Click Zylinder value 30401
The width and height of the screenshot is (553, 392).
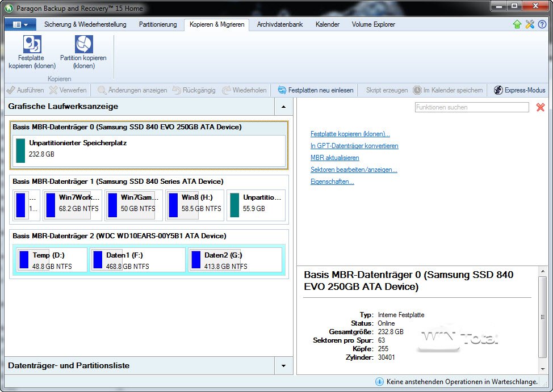click(386, 357)
